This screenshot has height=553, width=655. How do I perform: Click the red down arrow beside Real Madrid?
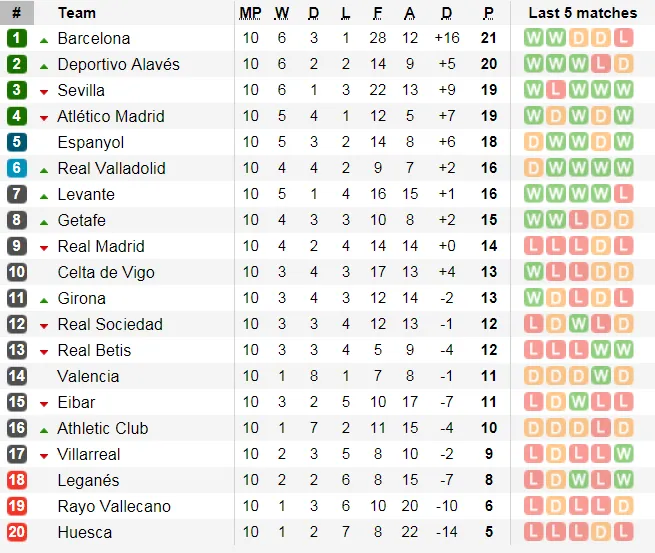(x=43, y=247)
